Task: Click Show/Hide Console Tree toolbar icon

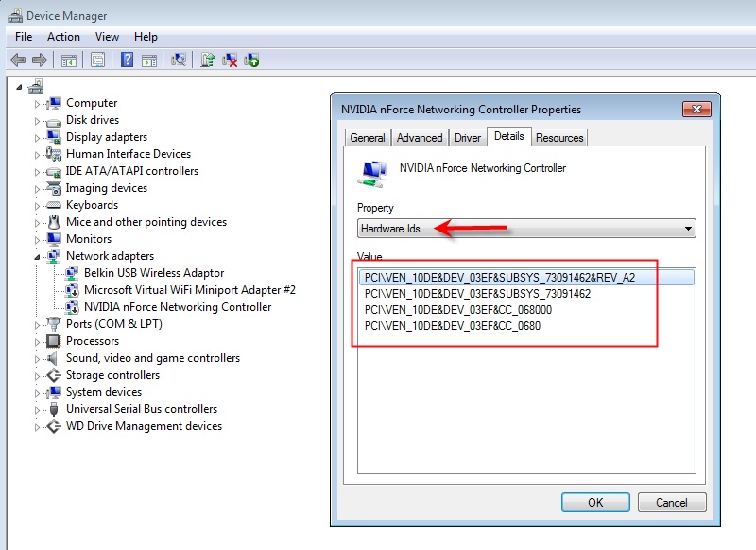Action: [68, 60]
